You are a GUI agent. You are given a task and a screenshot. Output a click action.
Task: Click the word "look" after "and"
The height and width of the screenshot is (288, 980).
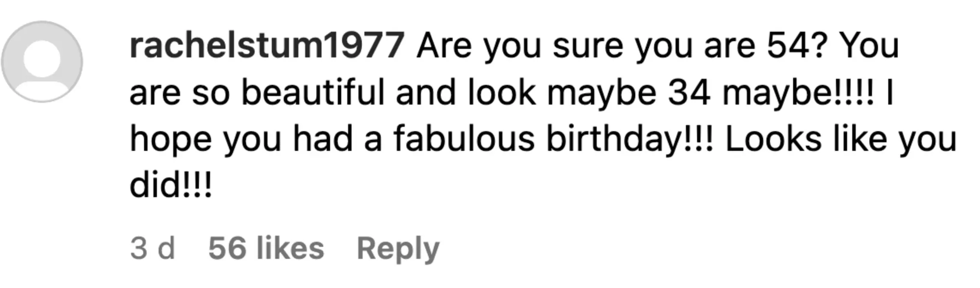[502, 93]
